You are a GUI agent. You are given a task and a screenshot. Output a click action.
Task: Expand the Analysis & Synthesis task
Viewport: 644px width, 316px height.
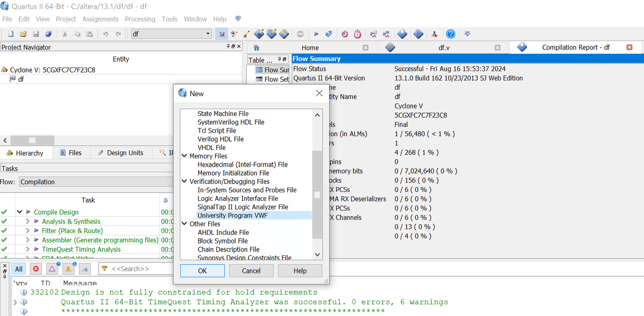[28, 221]
